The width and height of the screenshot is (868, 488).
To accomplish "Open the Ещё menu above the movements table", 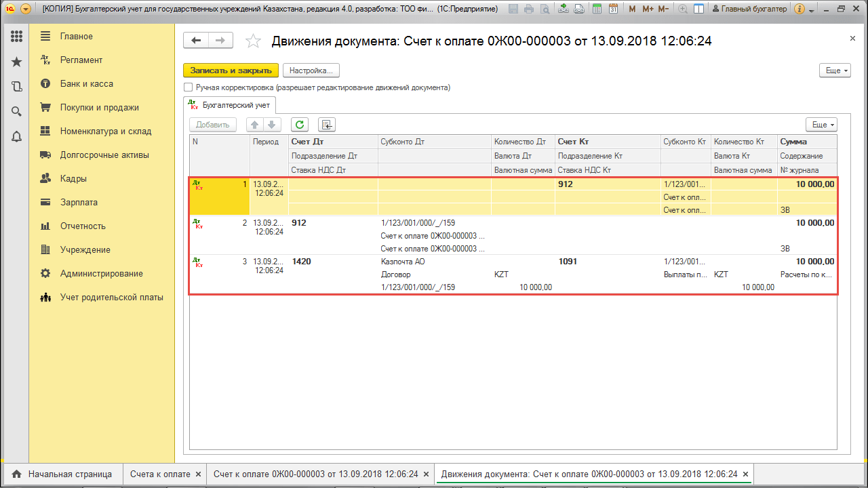I will point(821,124).
